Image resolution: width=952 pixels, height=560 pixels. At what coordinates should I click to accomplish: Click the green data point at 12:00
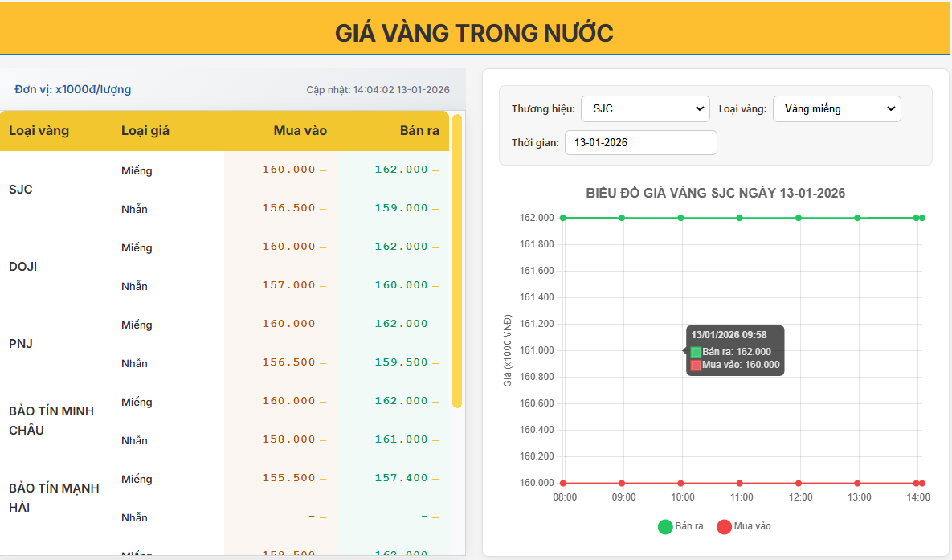tap(799, 217)
